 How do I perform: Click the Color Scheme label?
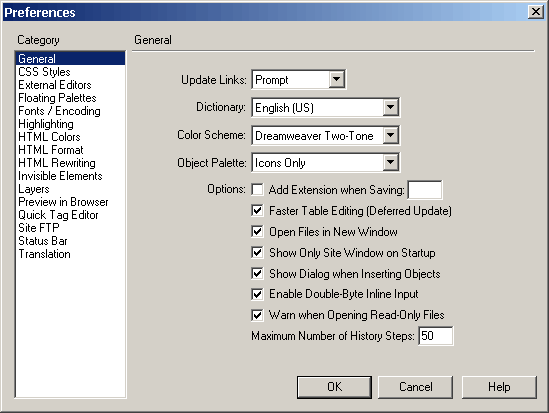click(x=211, y=135)
